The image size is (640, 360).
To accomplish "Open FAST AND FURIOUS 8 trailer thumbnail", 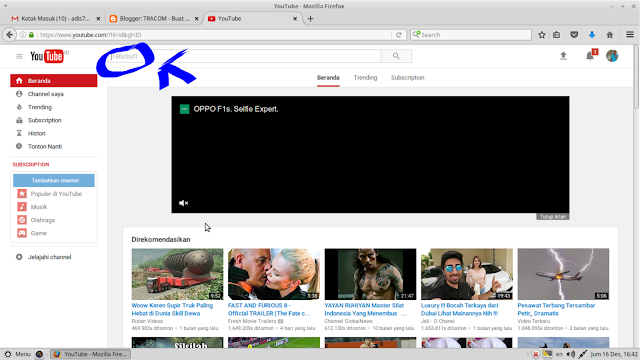I will coord(274,274).
